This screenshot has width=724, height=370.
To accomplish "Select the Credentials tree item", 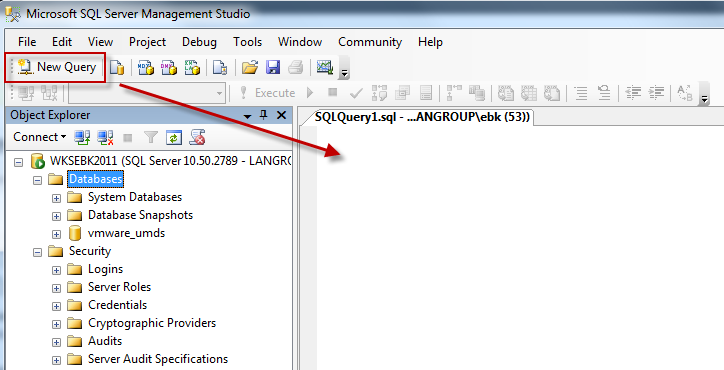I will click(x=117, y=305).
